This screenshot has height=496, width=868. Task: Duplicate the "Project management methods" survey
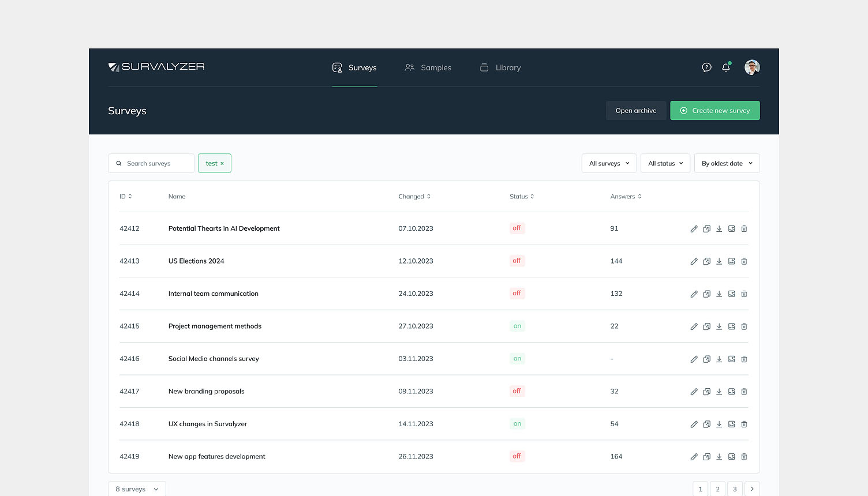click(706, 326)
